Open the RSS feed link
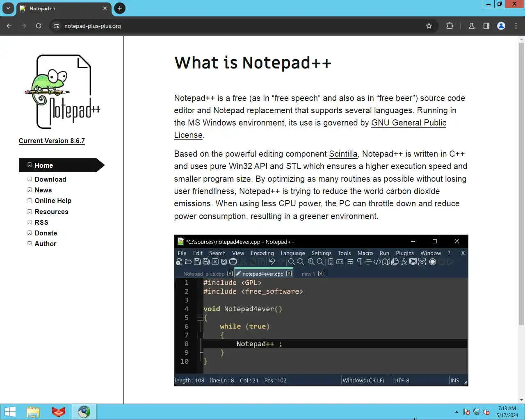Viewport: 525px width, 420px height. pos(41,222)
